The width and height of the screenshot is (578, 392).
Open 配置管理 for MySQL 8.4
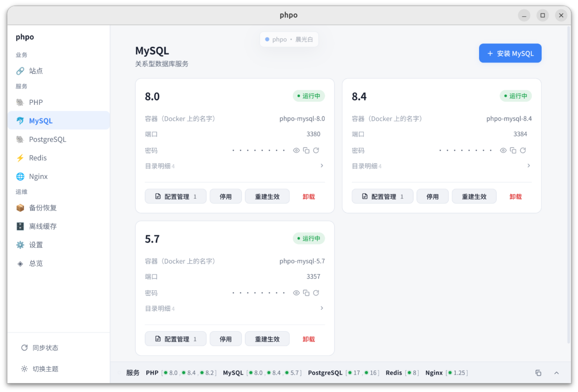pyautogui.click(x=382, y=197)
